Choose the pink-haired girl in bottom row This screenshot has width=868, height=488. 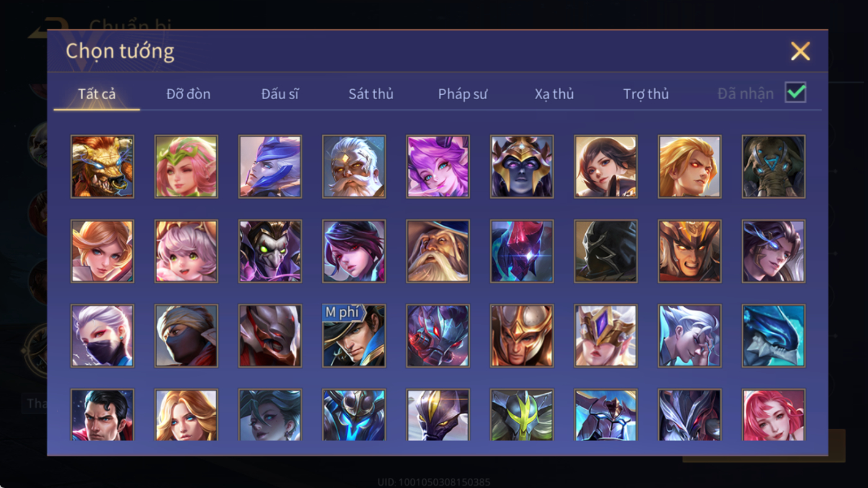pyautogui.click(x=774, y=415)
